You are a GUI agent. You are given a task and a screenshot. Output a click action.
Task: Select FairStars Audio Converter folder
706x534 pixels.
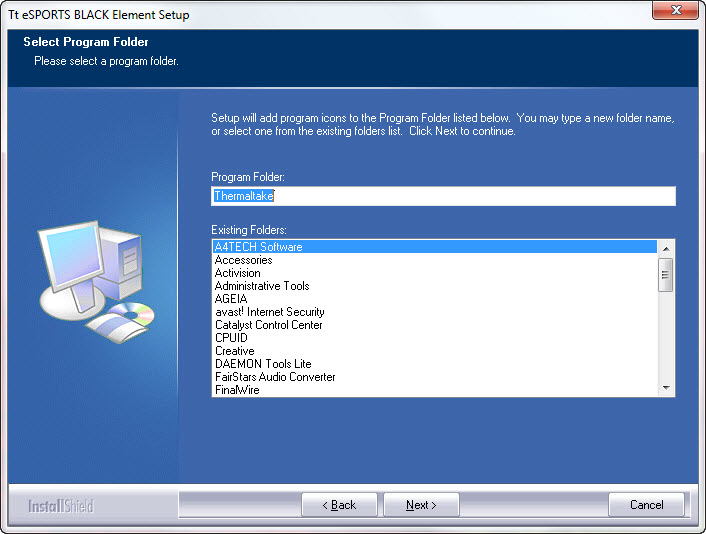[x=434, y=377]
